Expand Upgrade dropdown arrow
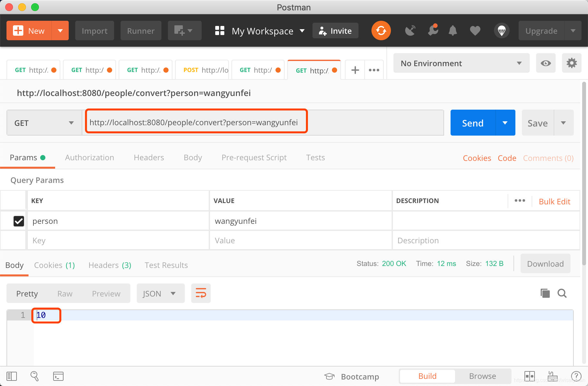Image resolution: width=588 pixels, height=386 pixels. click(x=573, y=31)
